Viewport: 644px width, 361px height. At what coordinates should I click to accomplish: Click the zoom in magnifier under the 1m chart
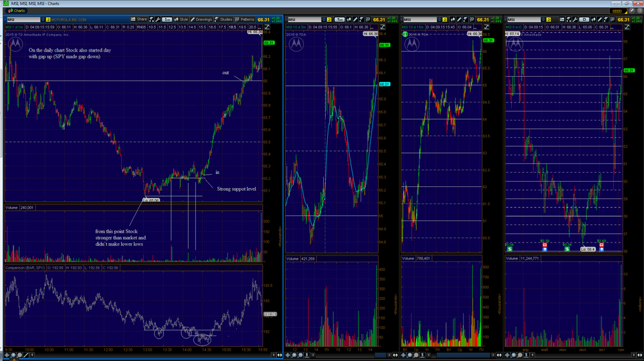[13, 355]
